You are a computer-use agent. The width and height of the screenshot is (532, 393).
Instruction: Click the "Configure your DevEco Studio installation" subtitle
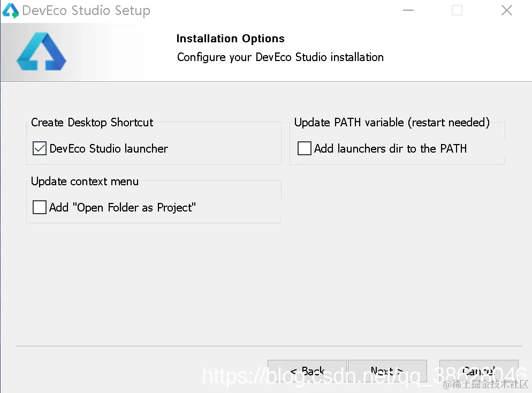(x=280, y=57)
